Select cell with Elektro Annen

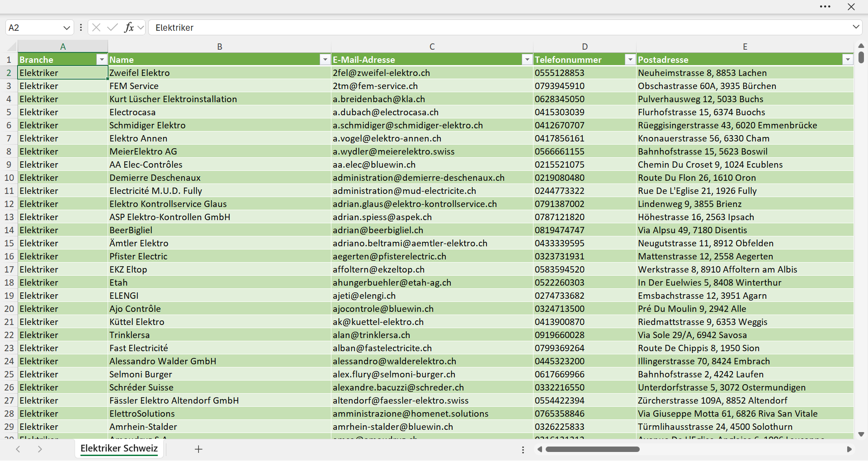coord(220,138)
